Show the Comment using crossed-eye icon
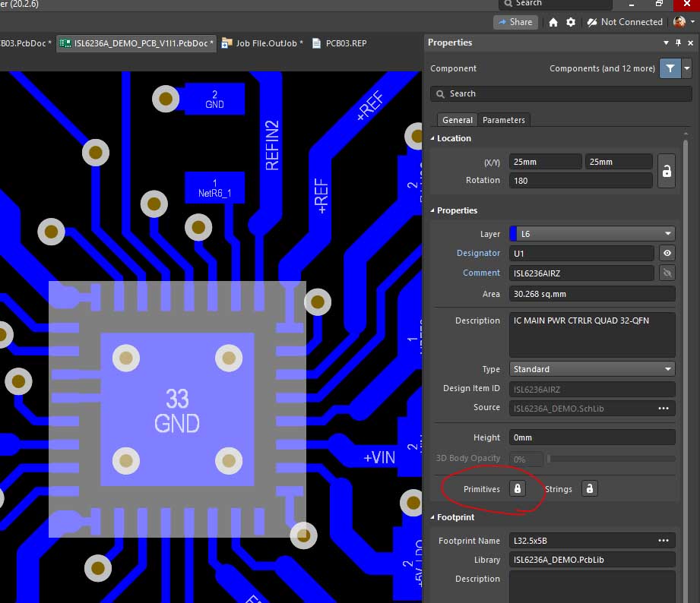Viewport: 700px width, 603px height. (667, 273)
